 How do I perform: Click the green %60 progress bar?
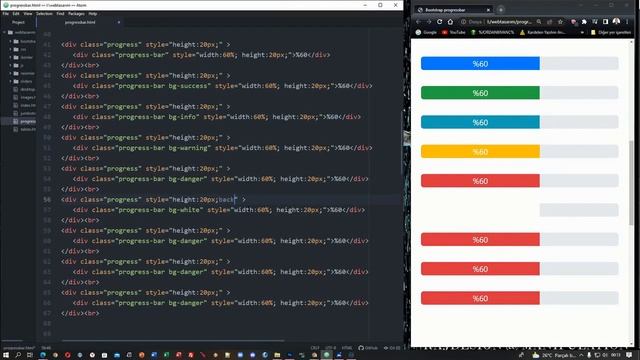click(x=480, y=93)
